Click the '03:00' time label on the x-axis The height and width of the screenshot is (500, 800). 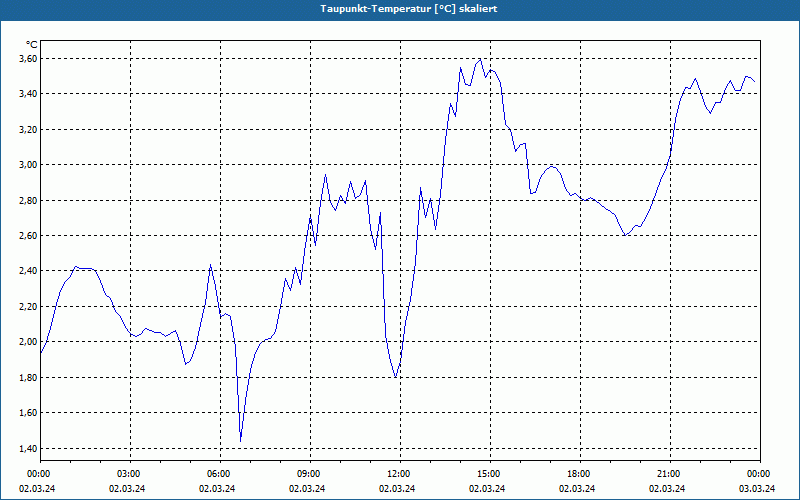click(x=128, y=474)
